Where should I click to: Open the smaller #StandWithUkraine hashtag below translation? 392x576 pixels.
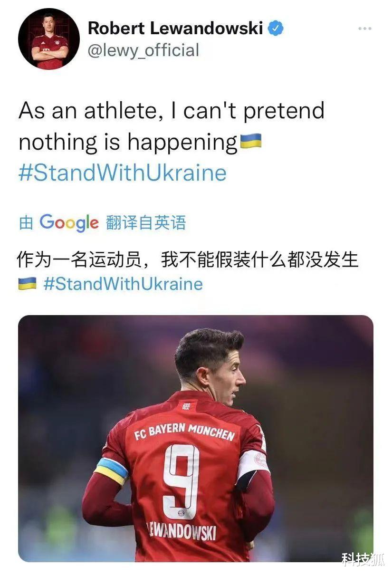coord(123,284)
